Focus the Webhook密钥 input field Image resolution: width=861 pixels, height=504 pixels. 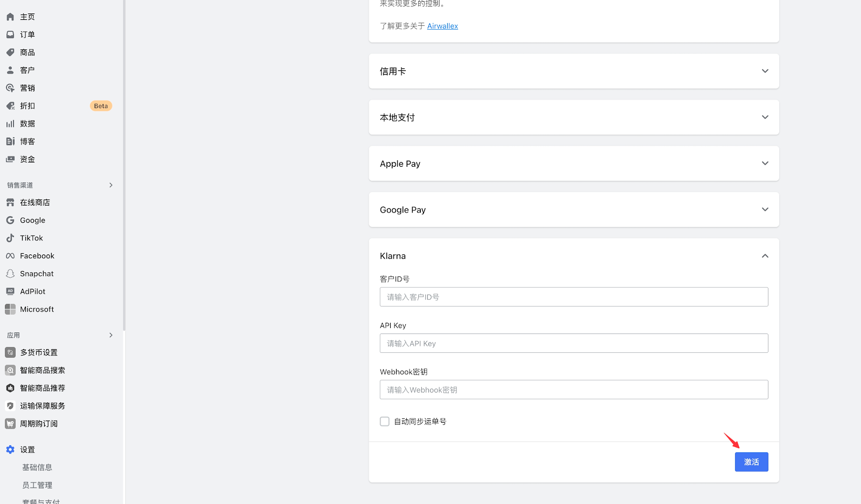click(x=574, y=390)
